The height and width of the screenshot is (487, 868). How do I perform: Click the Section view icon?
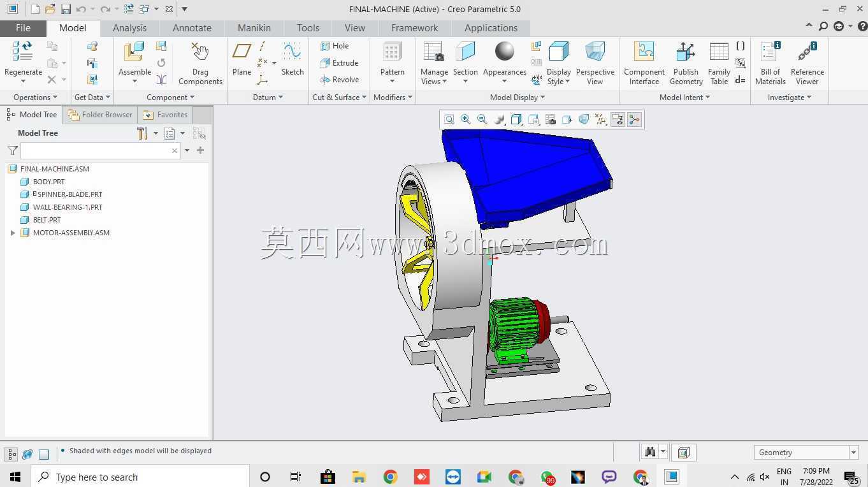(465, 52)
